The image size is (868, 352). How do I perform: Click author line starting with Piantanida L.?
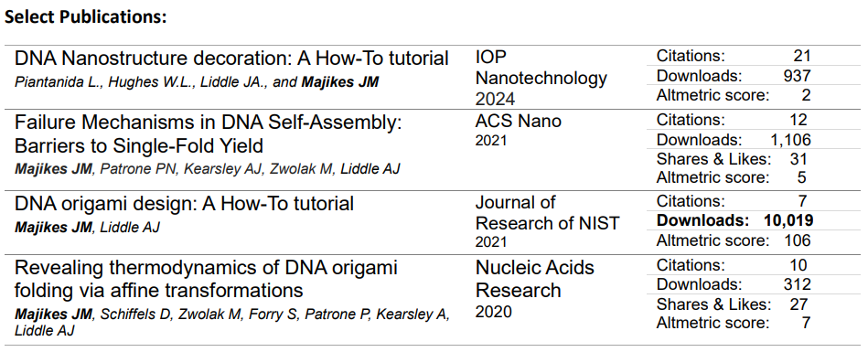click(x=197, y=82)
